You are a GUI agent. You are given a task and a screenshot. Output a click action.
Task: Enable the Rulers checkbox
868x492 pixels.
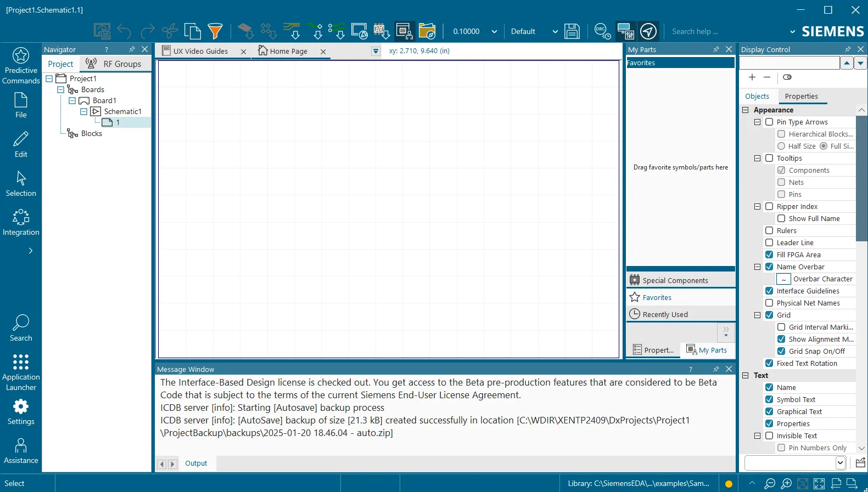769,230
